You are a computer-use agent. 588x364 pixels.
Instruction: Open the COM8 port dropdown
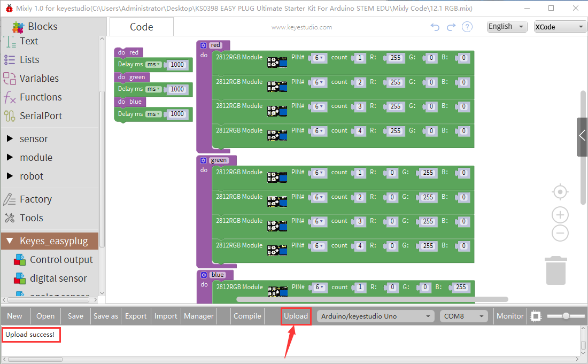(464, 316)
